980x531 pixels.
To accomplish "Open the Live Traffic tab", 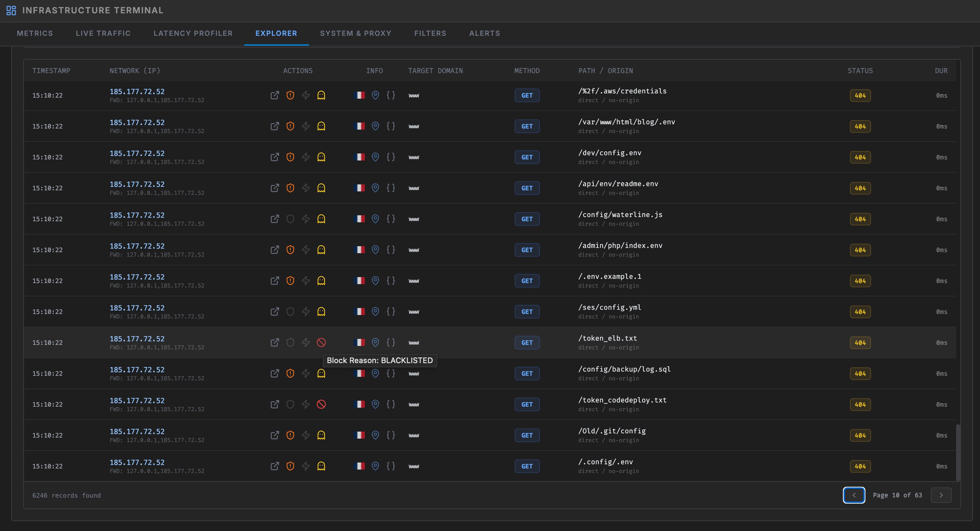I will (x=103, y=33).
